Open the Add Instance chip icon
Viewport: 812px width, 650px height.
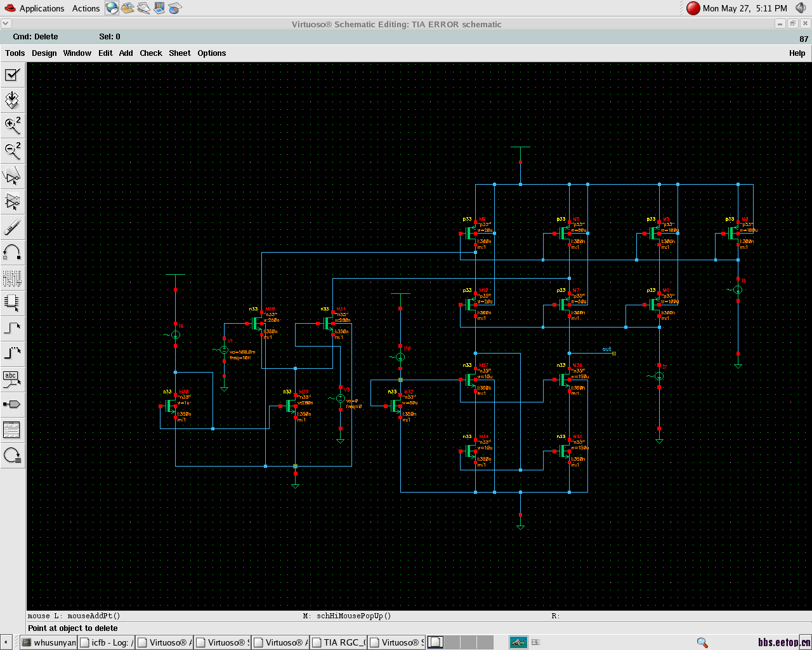(12, 303)
